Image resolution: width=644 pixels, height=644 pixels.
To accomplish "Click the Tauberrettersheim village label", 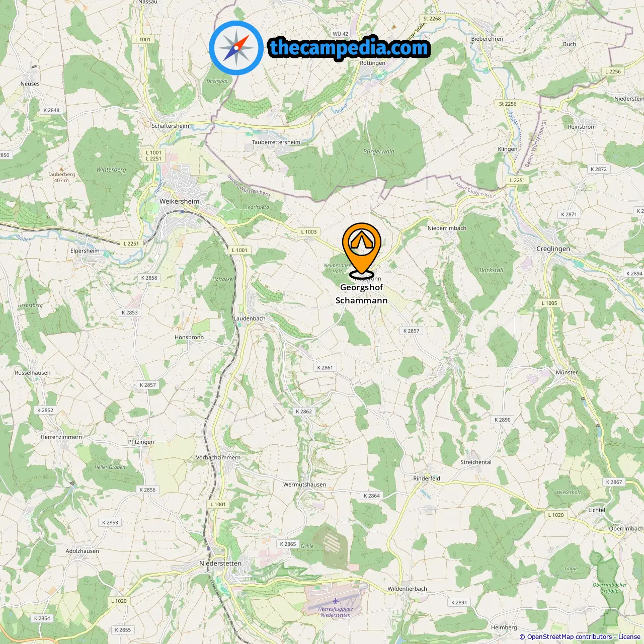I will [276, 142].
